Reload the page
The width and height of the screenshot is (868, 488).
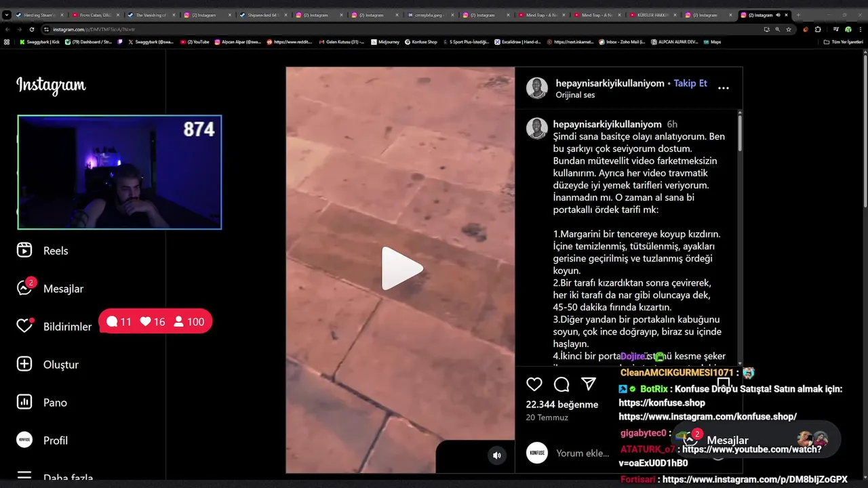coord(31,29)
